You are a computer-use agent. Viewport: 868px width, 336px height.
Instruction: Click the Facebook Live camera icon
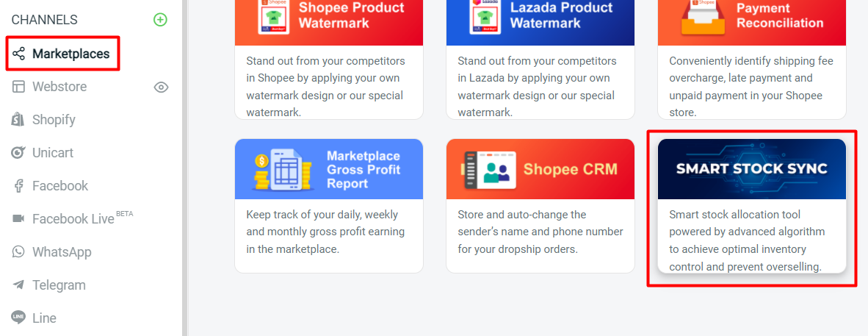click(18, 219)
